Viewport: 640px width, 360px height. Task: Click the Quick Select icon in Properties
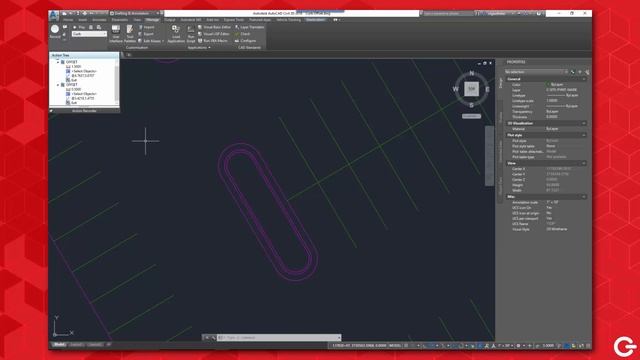coord(587,72)
